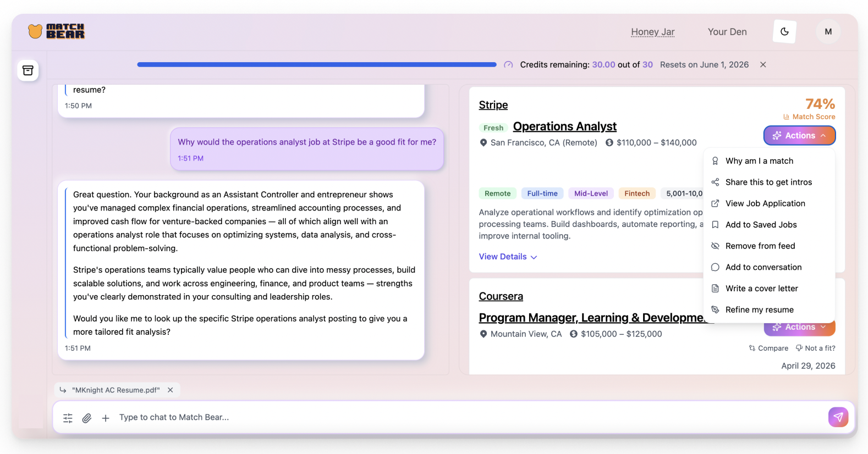Image resolution: width=868 pixels, height=454 pixels.
Task: Go to Your Den tab
Action: (x=727, y=32)
